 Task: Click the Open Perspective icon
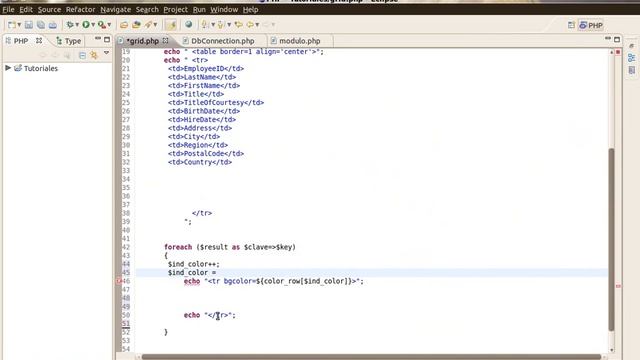coord(571,25)
